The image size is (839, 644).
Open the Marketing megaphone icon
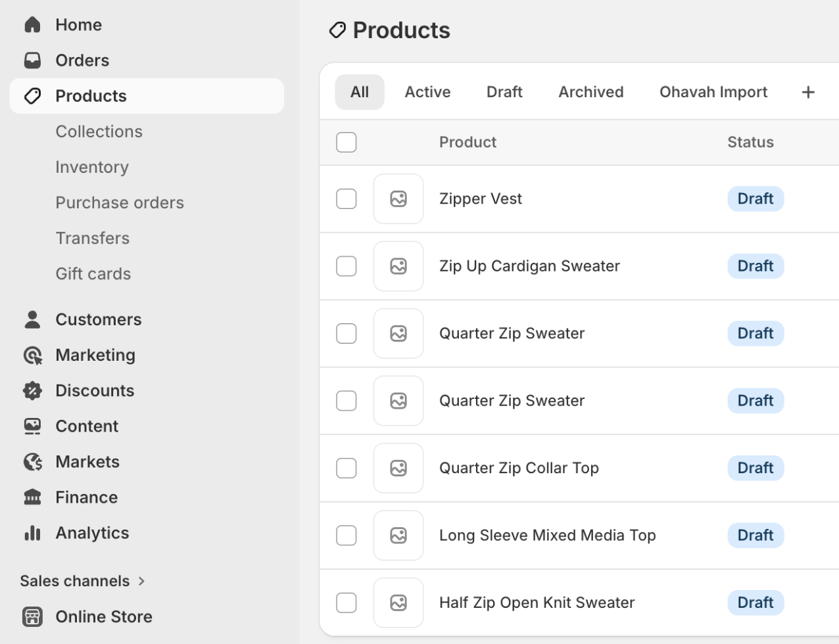(32, 355)
